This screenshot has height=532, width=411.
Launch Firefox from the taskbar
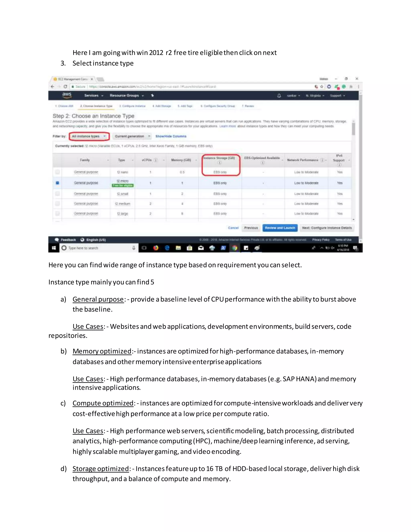click(156, 248)
